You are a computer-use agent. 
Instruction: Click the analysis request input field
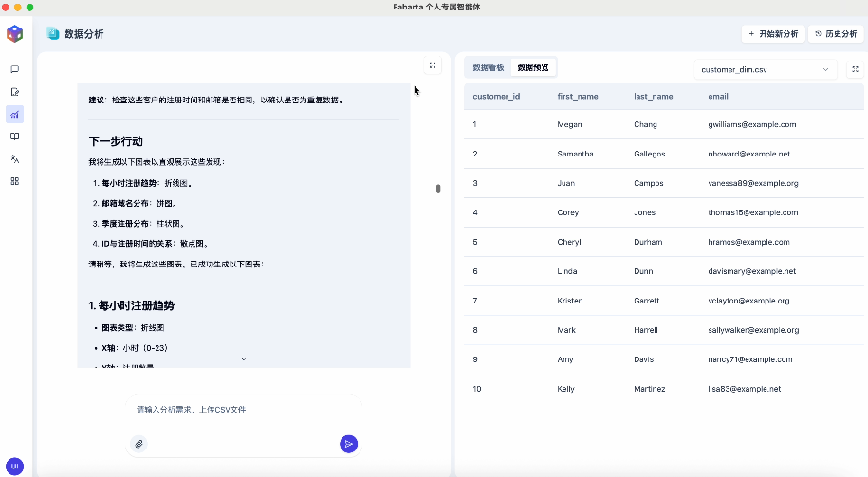tap(244, 410)
